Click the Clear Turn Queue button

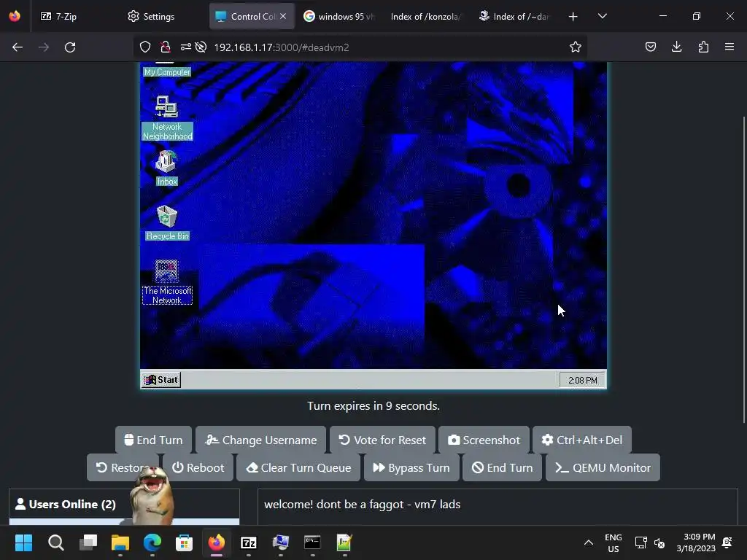tap(298, 467)
